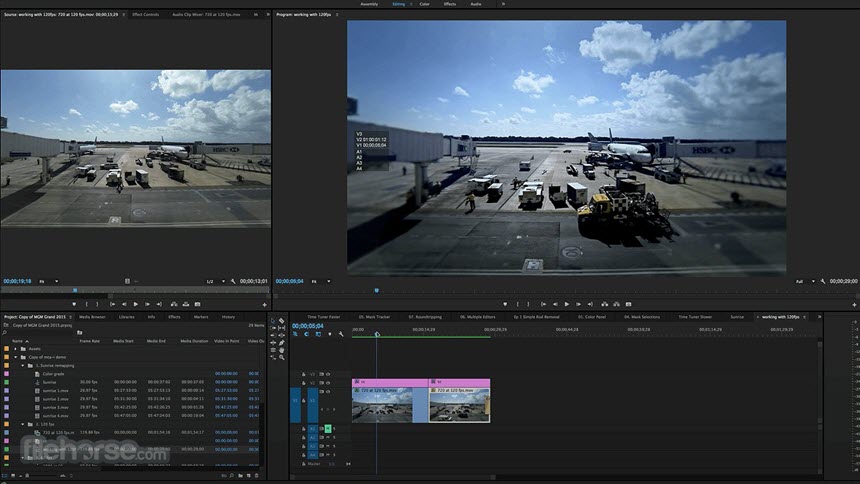Switch to Color workspace

click(x=425, y=4)
